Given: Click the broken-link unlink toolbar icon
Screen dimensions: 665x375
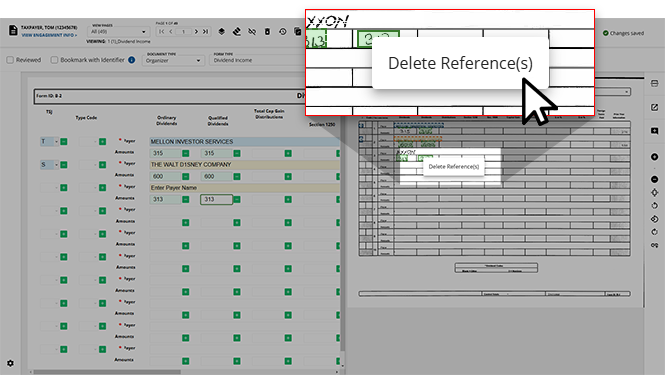Looking at the screenshot, I should 252,31.
